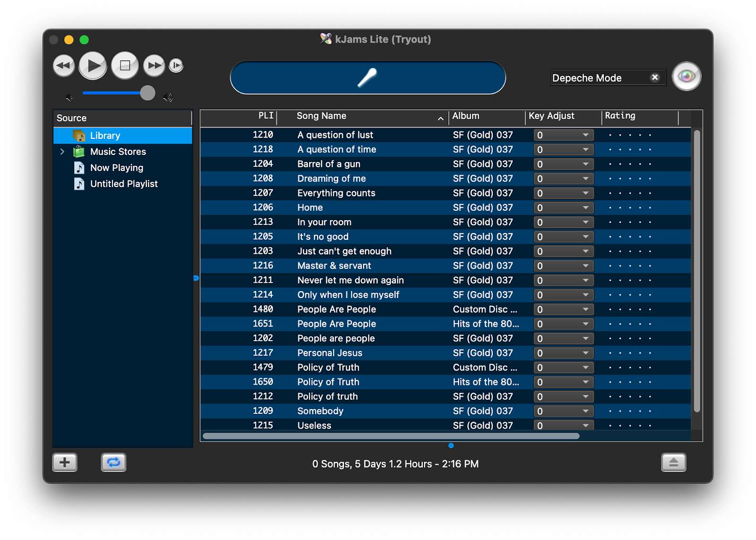Click the Source panel header
The image size is (756, 540).
pos(123,118)
